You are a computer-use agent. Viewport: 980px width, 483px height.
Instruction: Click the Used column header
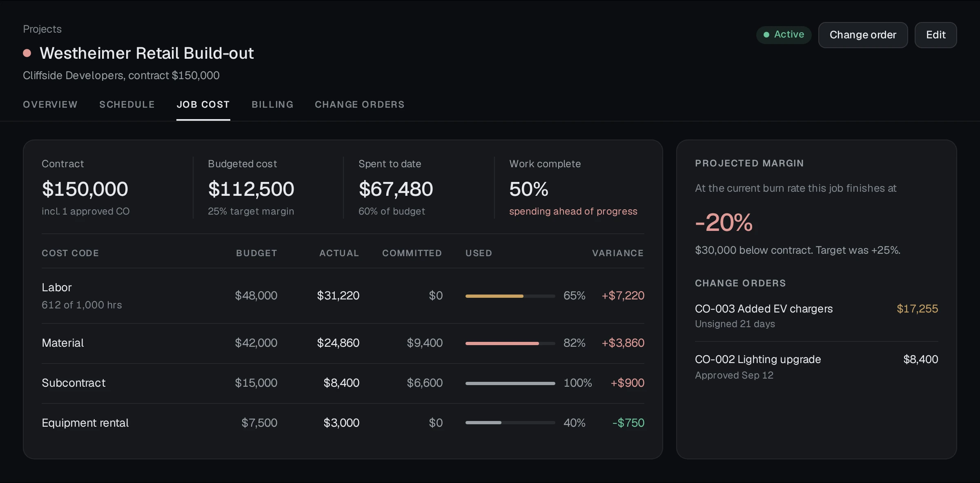[x=479, y=253]
